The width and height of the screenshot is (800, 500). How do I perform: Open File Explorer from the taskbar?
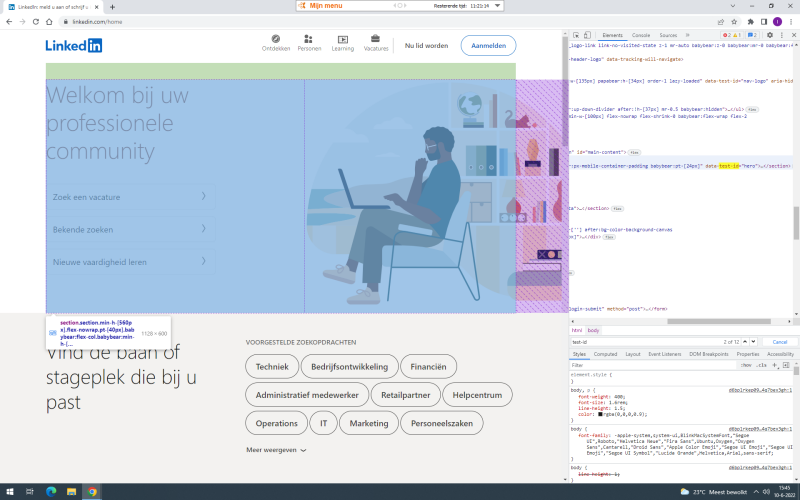[71, 492]
